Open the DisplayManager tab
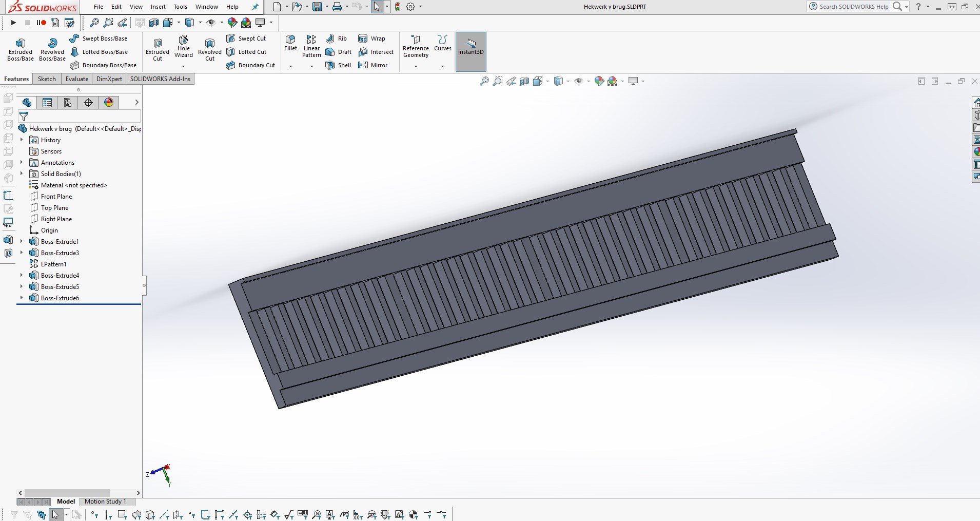Screen dimensions: 980x521 (x=109, y=103)
